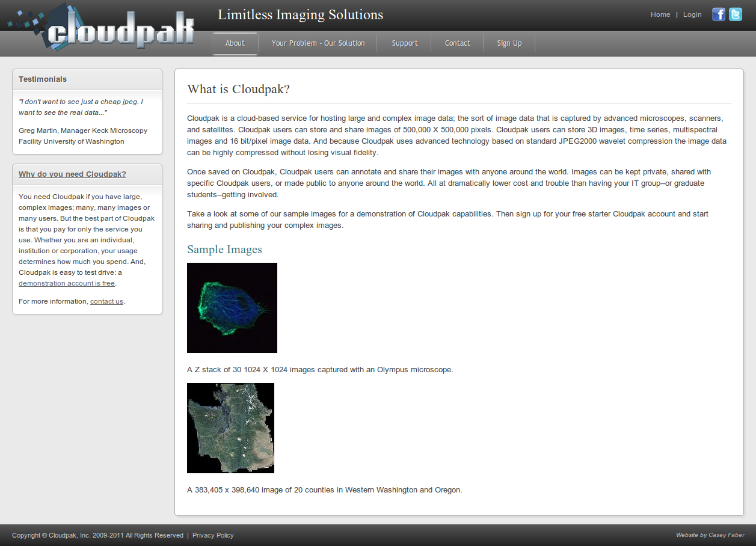Open the Twitter icon link
The height and width of the screenshot is (546, 756).
click(x=736, y=14)
